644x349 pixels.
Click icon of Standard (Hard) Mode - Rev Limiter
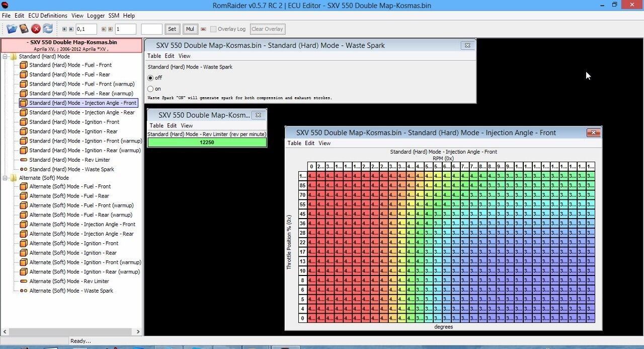pos(24,160)
